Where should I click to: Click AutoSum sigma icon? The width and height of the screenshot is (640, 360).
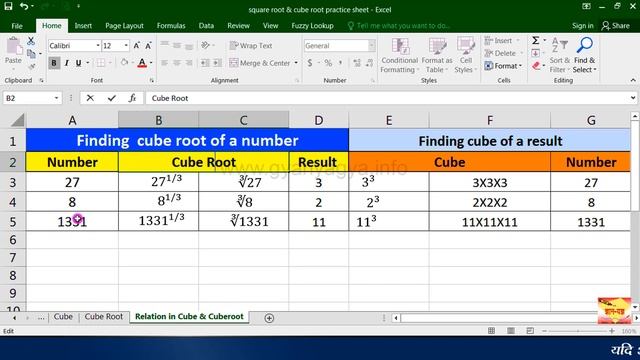point(536,40)
